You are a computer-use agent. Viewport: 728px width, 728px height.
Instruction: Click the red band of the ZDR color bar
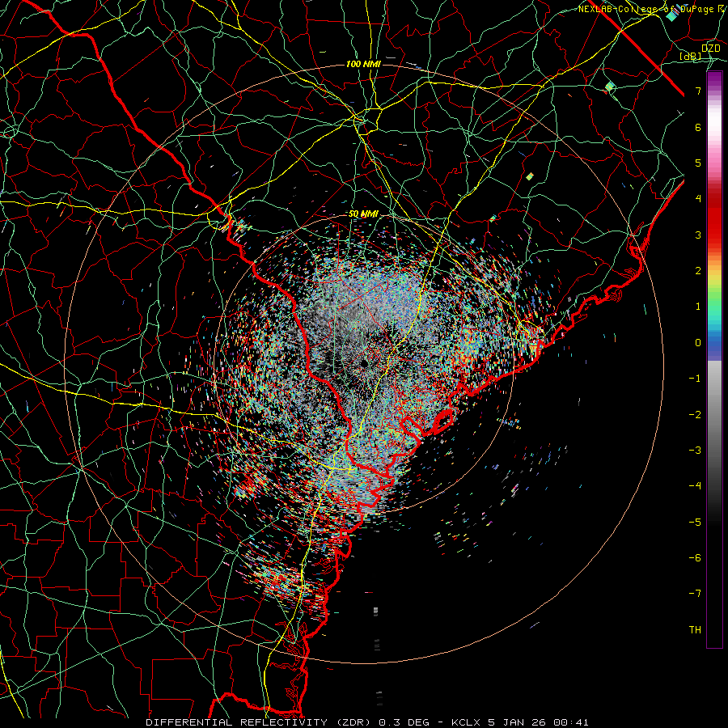coord(714,218)
